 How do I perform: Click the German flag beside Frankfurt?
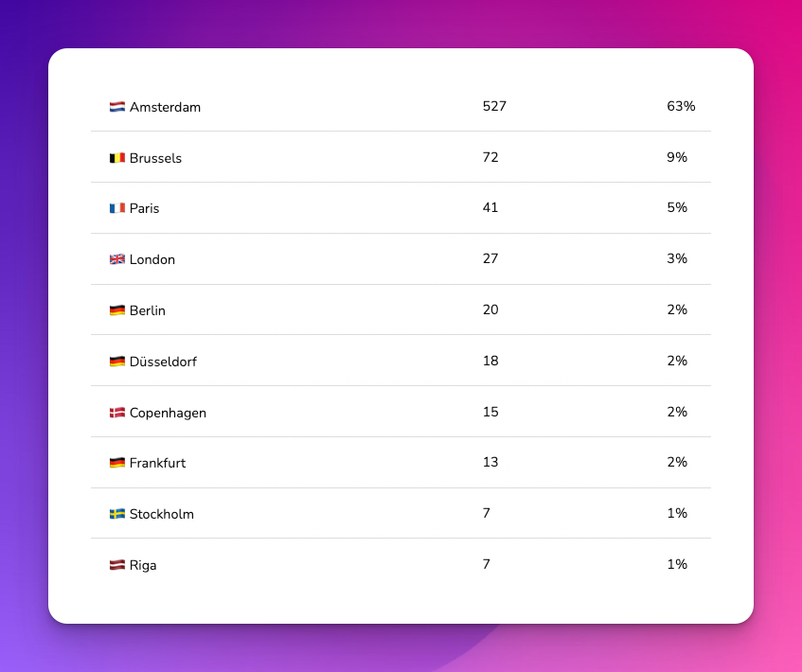pos(117,463)
